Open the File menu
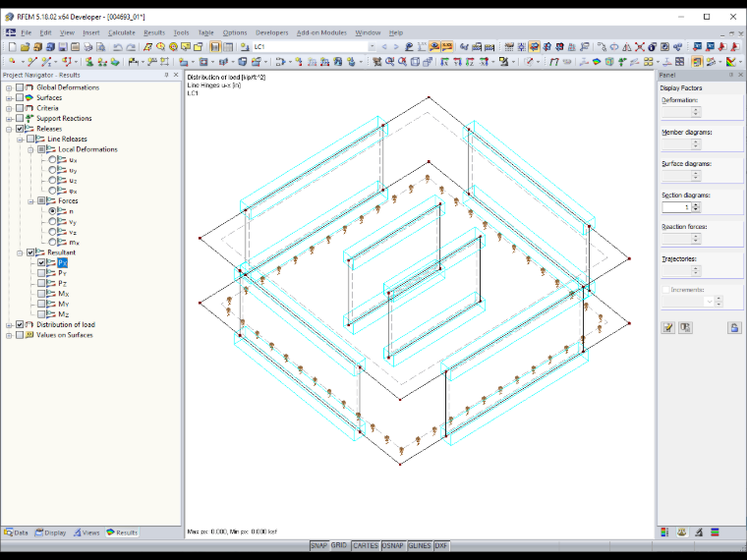The height and width of the screenshot is (560, 747). click(27, 32)
